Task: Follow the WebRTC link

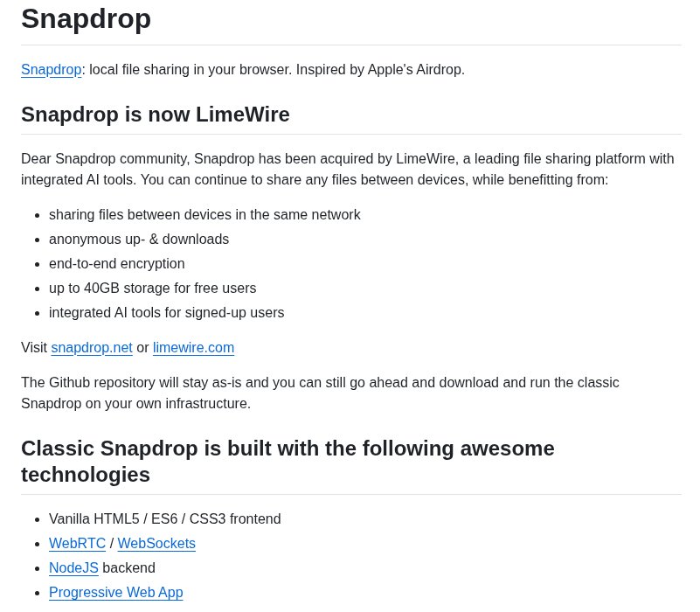Action: [x=77, y=543]
